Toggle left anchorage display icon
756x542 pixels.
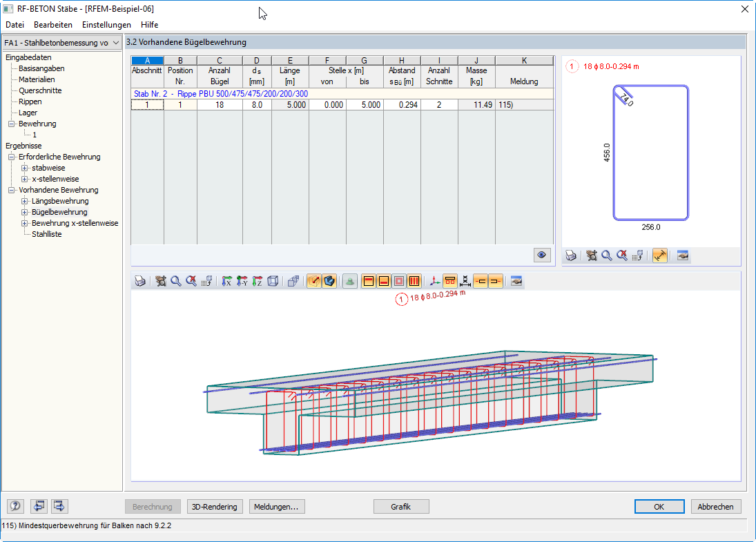click(481, 281)
